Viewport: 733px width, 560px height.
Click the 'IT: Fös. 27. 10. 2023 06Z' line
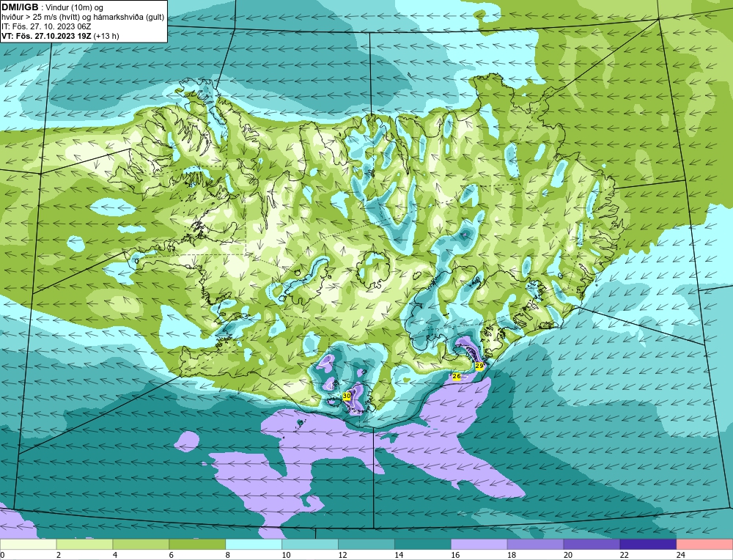pyautogui.click(x=46, y=26)
